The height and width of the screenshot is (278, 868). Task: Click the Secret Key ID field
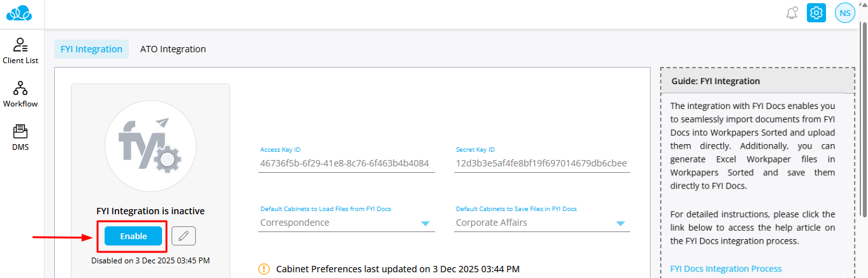[x=541, y=163]
